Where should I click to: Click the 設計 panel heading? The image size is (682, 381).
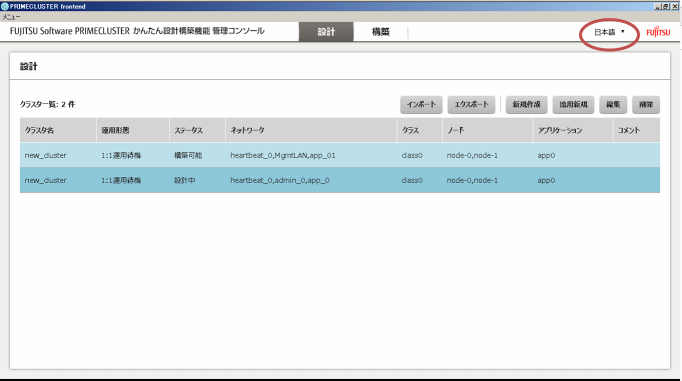(29, 67)
